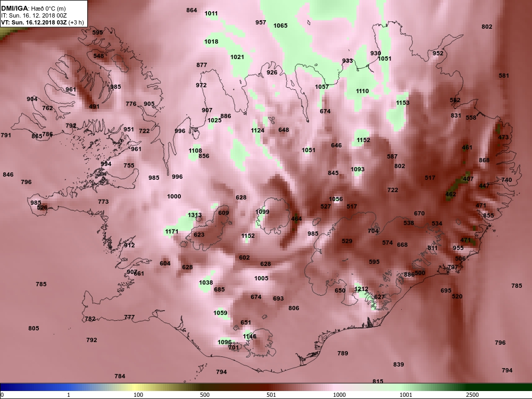Image resolution: width=532 pixels, height=399 pixels.
Task: Select the 784 value at bottom
Action: pos(120,376)
